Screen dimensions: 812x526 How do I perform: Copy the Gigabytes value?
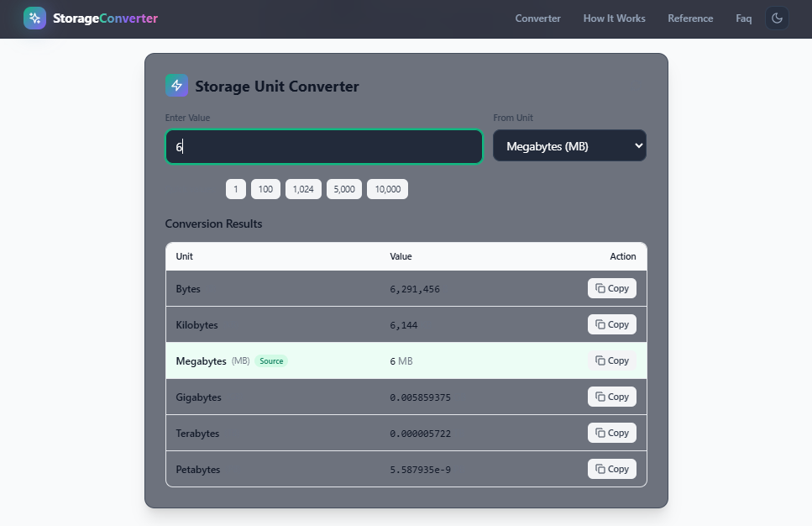click(x=611, y=397)
